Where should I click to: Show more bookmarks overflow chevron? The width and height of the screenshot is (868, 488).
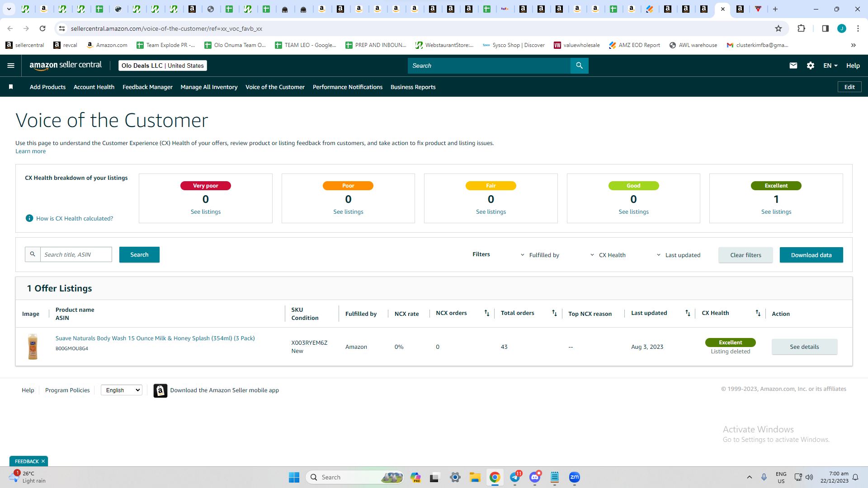click(854, 45)
